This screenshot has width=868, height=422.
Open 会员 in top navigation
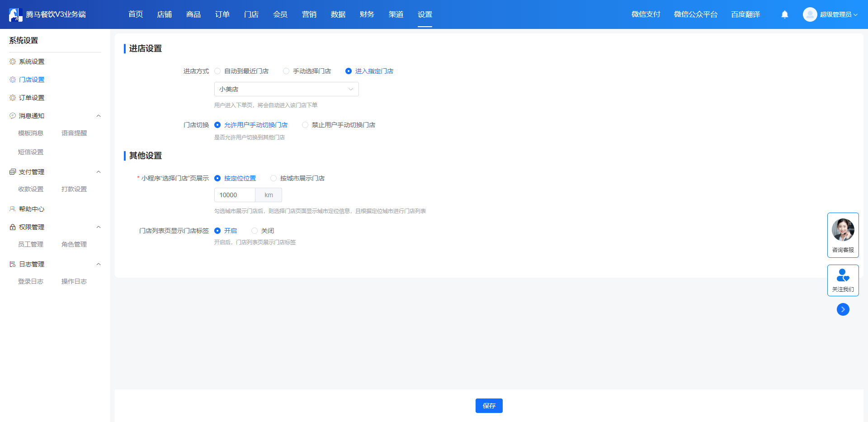click(x=280, y=14)
